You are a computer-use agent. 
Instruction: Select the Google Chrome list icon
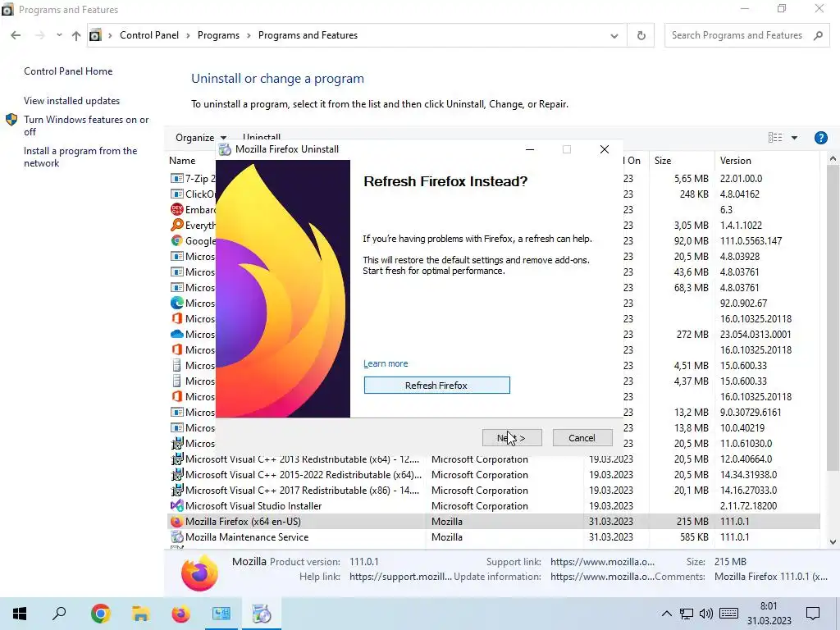pos(177,240)
